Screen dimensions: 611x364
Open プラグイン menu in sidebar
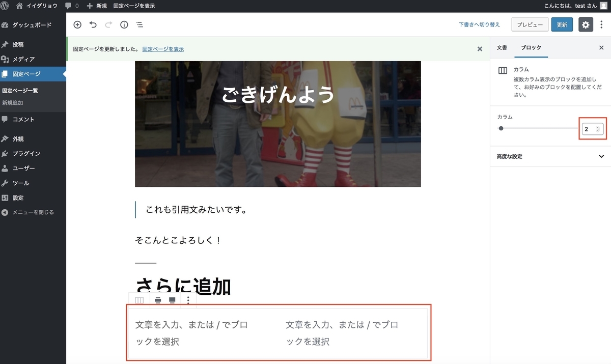point(33,154)
